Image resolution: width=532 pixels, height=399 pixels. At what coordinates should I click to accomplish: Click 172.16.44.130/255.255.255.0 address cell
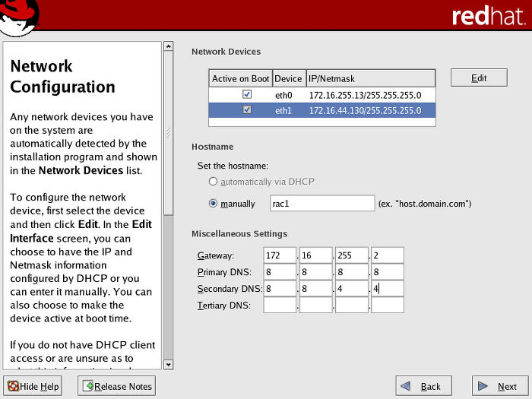[365, 111]
